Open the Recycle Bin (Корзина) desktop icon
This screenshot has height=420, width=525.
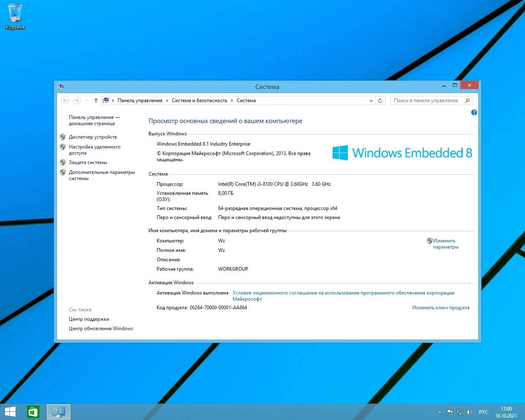[15, 16]
